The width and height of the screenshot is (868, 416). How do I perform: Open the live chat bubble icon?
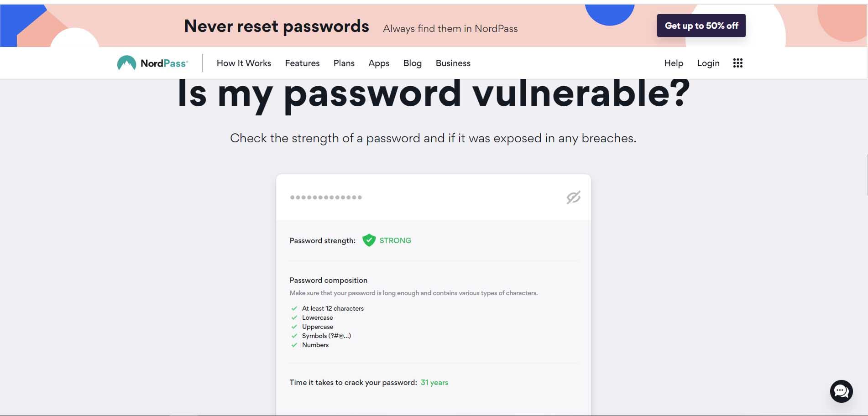pyautogui.click(x=841, y=391)
